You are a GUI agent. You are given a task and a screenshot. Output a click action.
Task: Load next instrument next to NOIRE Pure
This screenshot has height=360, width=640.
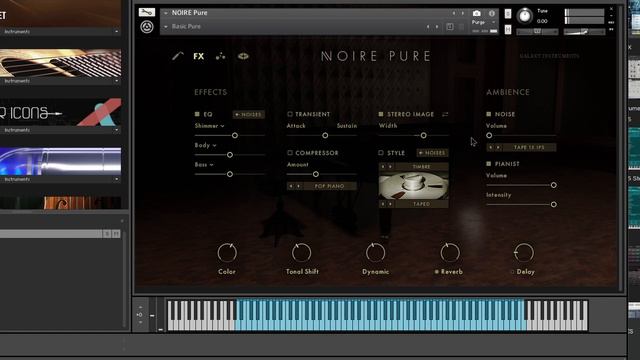tap(462, 13)
